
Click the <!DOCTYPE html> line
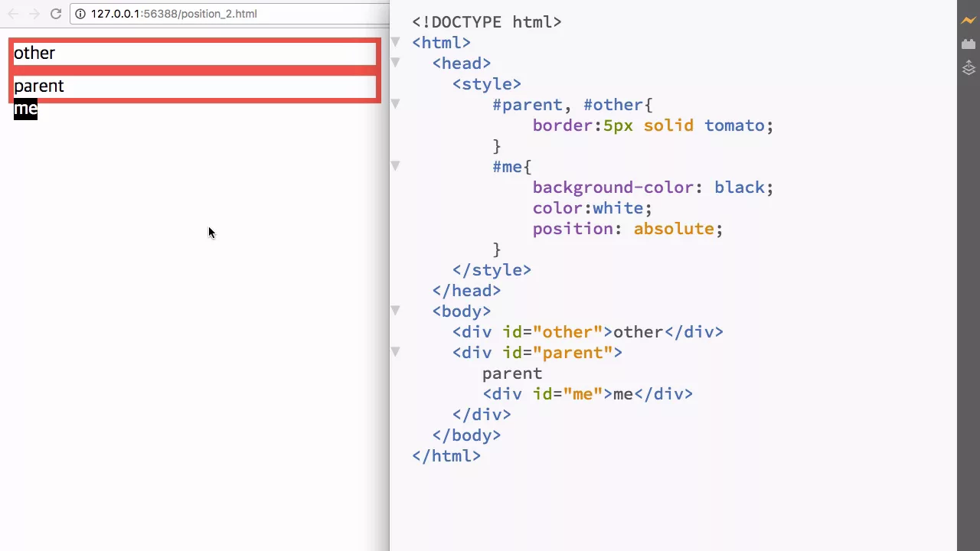pos(487,22)
